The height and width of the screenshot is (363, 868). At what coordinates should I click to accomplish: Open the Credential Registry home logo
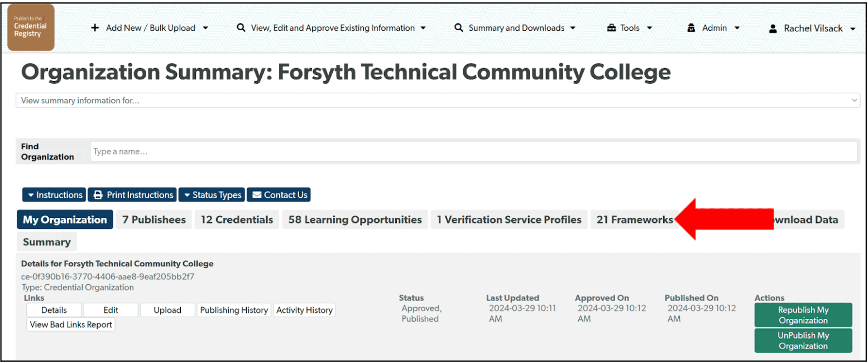coord(31,27)
